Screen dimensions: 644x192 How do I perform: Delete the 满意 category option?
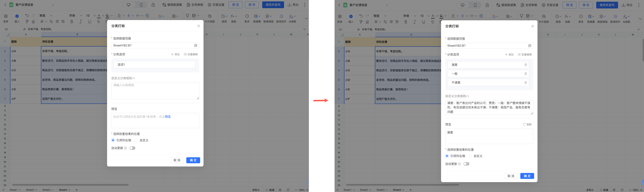[x=526, y=65]
